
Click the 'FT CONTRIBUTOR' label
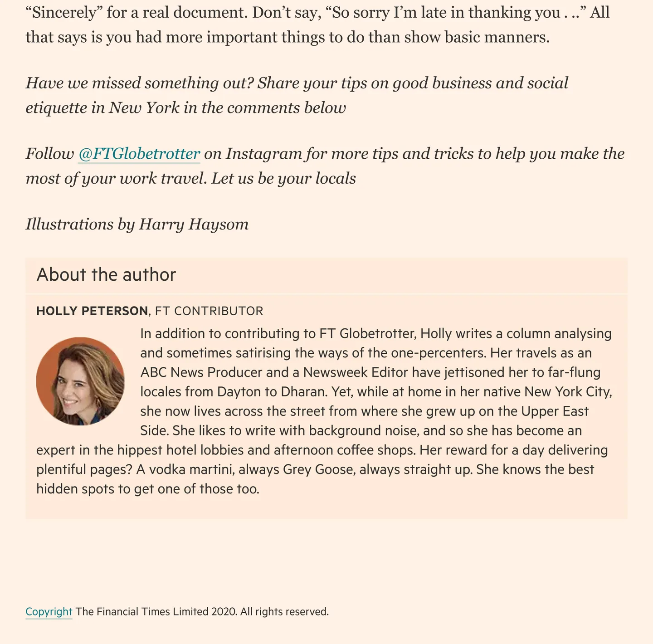[209, 311]
